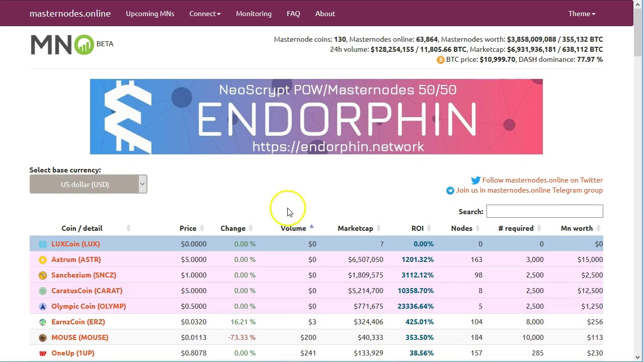
Task: Click the EarnzCoin coin icon
Action: tap(43, 322)
